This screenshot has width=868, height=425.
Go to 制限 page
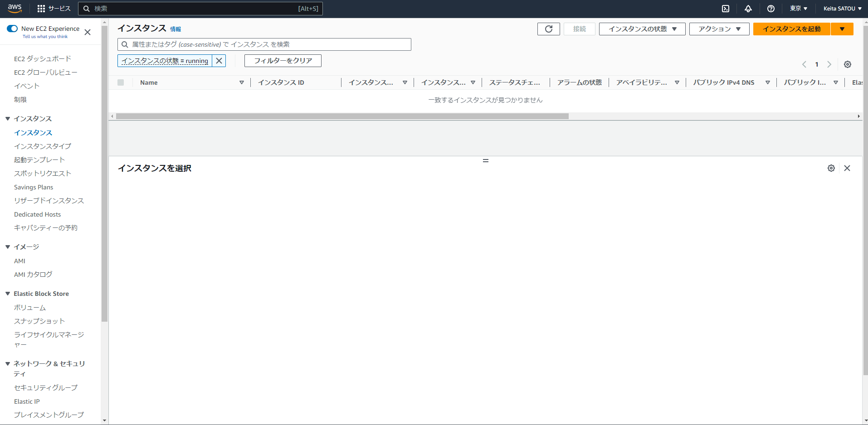point(20,100)
